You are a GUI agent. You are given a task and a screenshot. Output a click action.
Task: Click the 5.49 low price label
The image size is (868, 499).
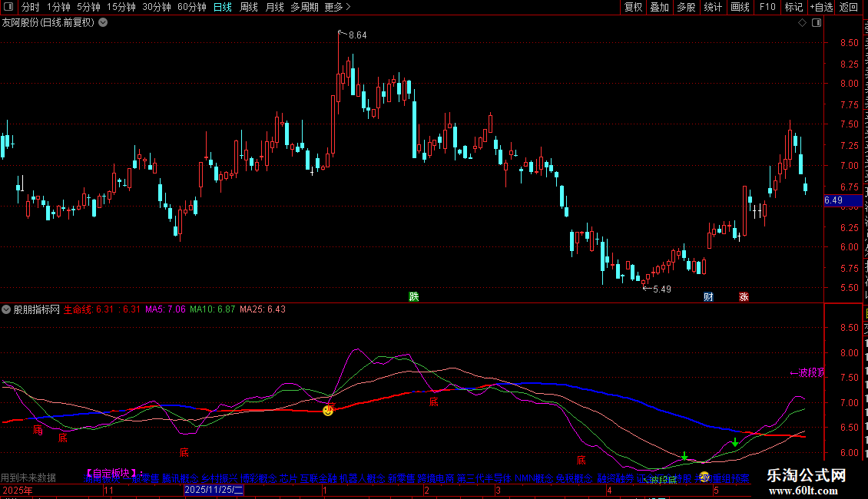(x=662, y=289)
